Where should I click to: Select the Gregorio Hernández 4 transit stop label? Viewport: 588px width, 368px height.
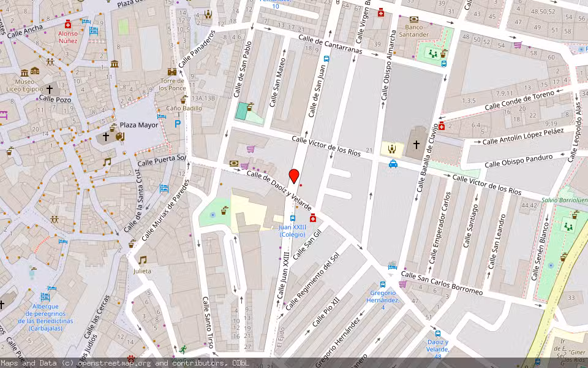383,299
